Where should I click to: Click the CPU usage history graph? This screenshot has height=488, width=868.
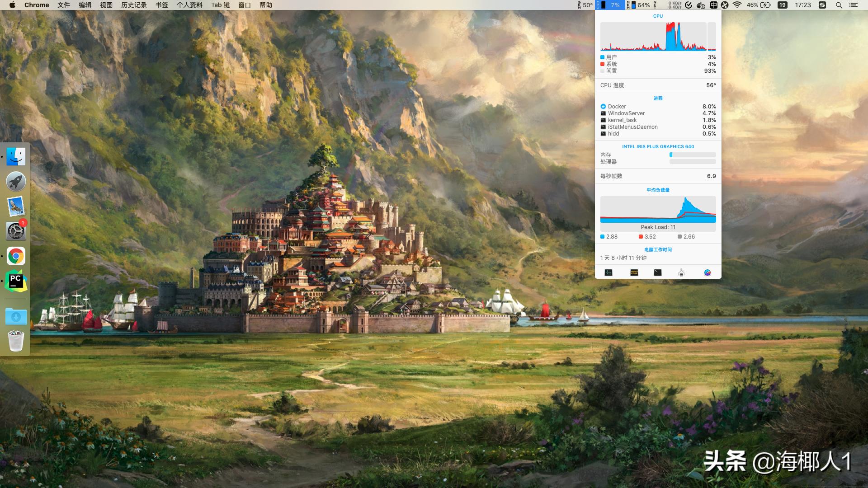(x=653, y=36)
